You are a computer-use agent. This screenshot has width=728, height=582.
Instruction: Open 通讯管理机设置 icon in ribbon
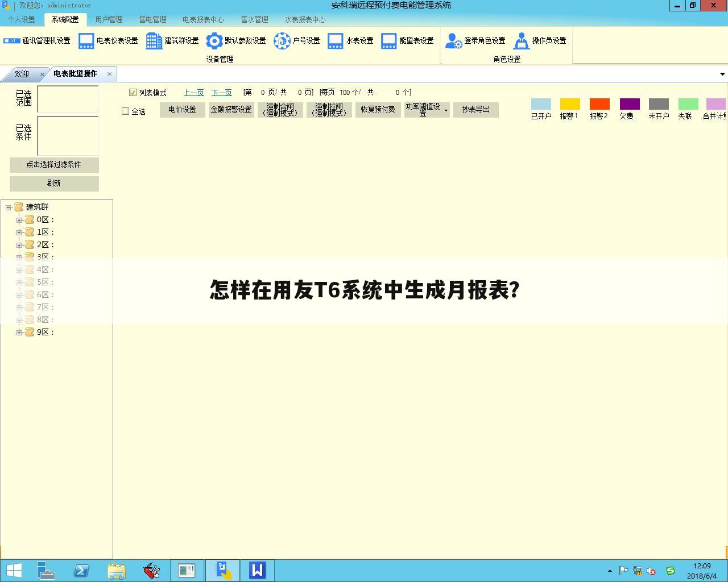tap(12, 41)
